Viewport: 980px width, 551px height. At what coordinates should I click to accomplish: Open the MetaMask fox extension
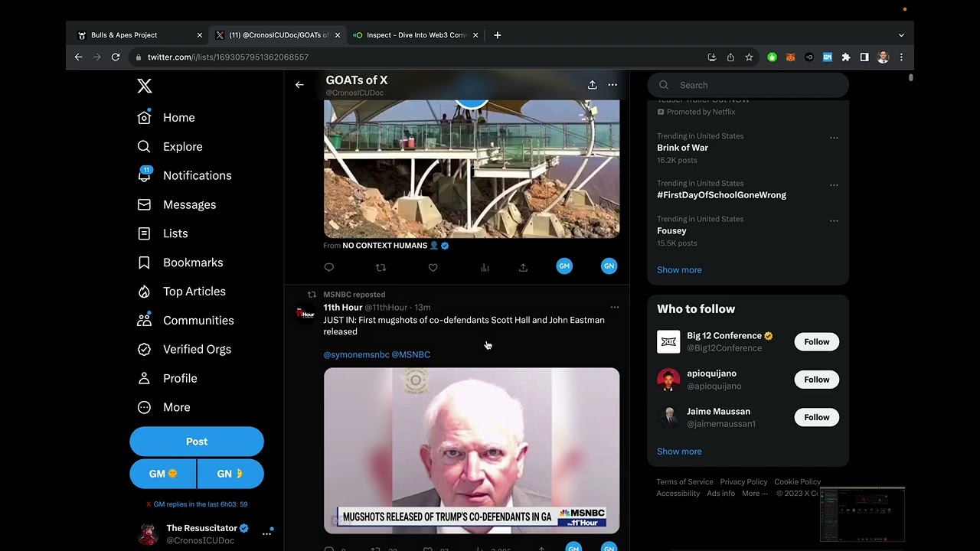point(791,57)
